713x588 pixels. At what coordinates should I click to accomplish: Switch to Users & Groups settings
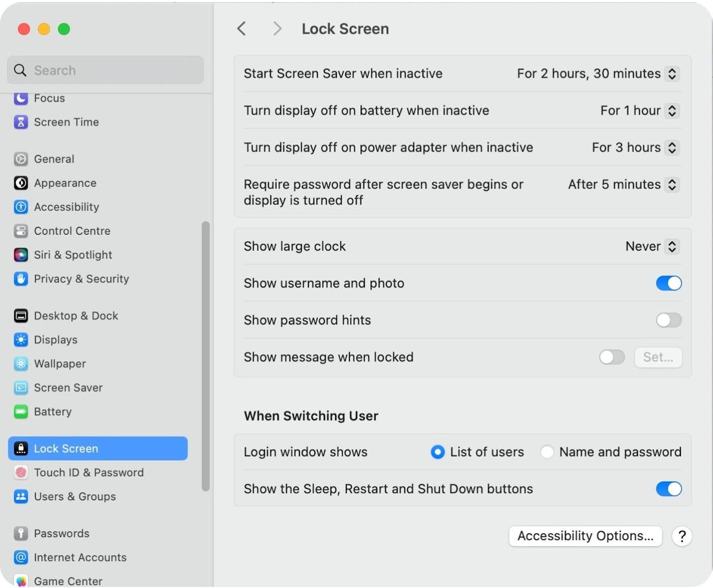74,497
